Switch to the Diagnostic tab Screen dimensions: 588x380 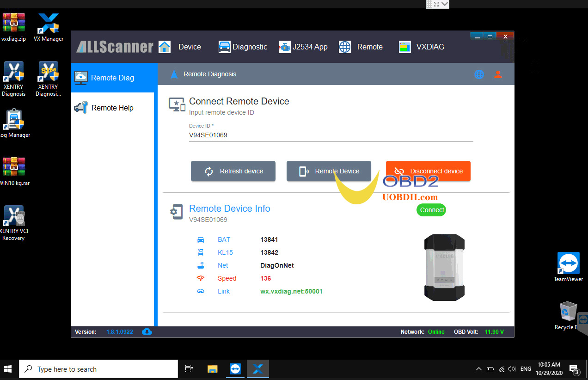(x=243, y=47)
